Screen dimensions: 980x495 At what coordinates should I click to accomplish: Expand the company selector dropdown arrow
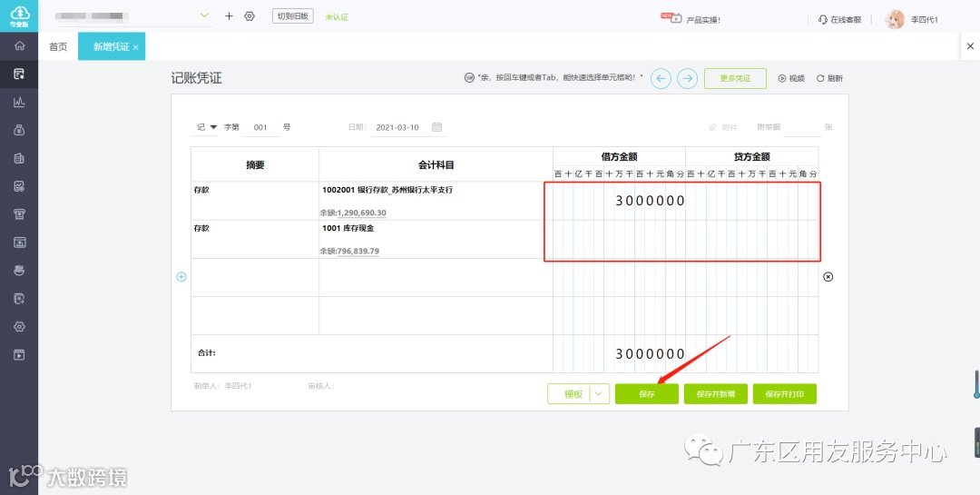[x=204, y=15]
